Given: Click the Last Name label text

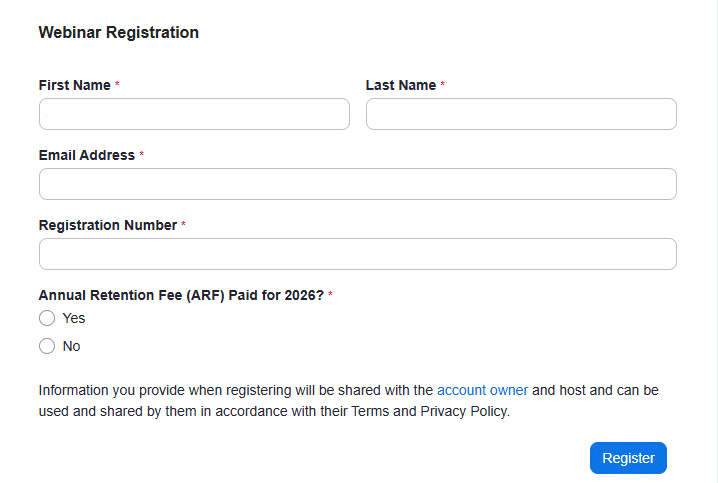Looking at the screenshot, I should (x=401, y=85).
